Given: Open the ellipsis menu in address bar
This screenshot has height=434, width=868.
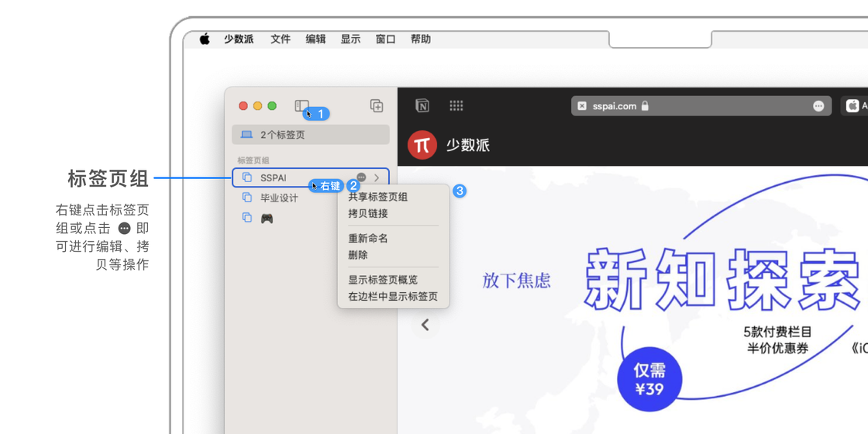Looking at the screenshot, I should pyautogui.click(x=818, y=106).
